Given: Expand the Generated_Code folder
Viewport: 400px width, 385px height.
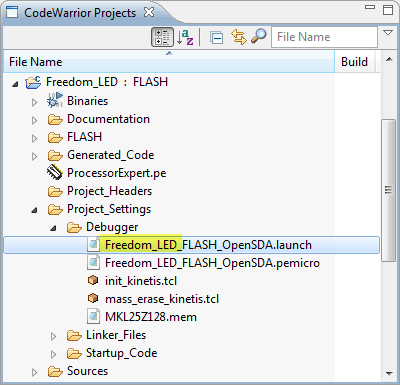Looking at the screenshot, I should click(34, 156).
